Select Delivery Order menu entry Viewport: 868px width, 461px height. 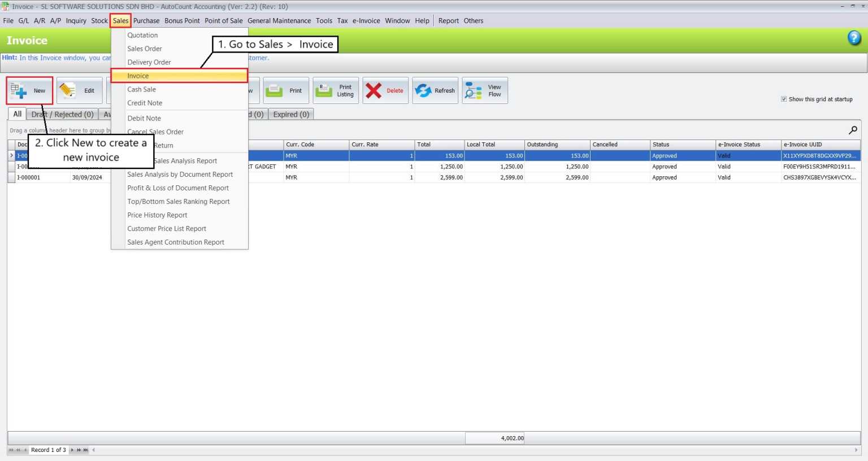click(x=180, y=62)
